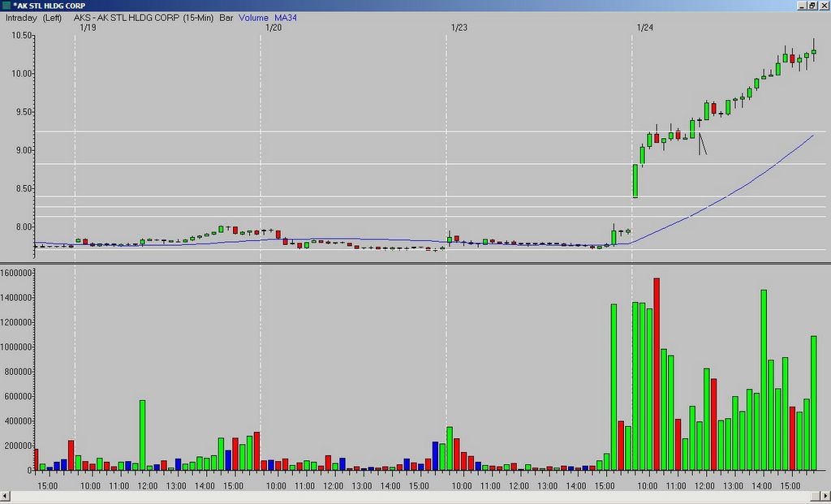The width and height of the screenshot is (831, 504).
Task: Click the 8.00 price axis label
Action: [x=24, y=226]
